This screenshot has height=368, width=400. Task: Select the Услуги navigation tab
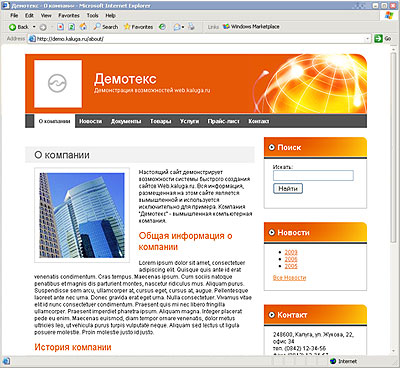pyautogui.click(x=189, y=121)
